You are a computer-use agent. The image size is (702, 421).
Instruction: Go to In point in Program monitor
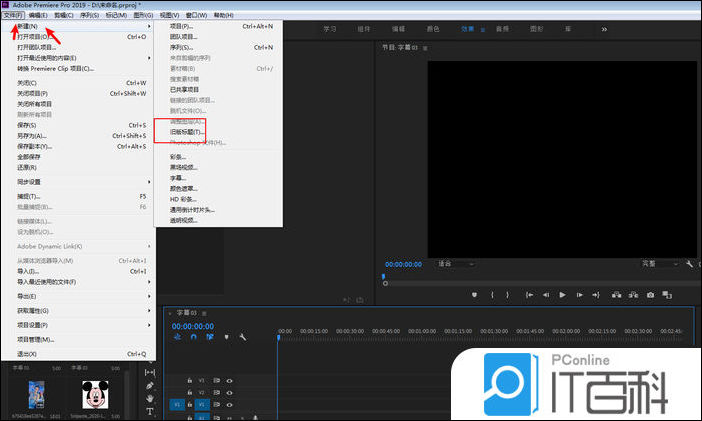tap(530, 295)
